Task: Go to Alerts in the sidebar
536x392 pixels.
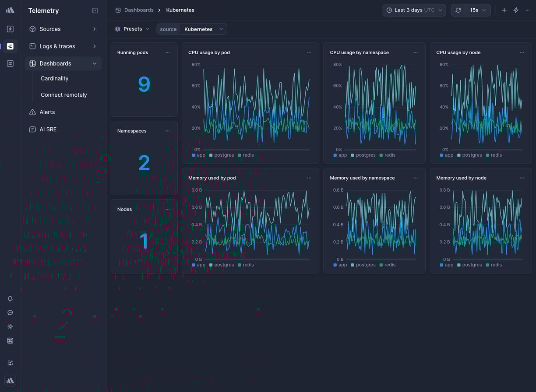Action: pyautogui.click(x=47, y=112)
